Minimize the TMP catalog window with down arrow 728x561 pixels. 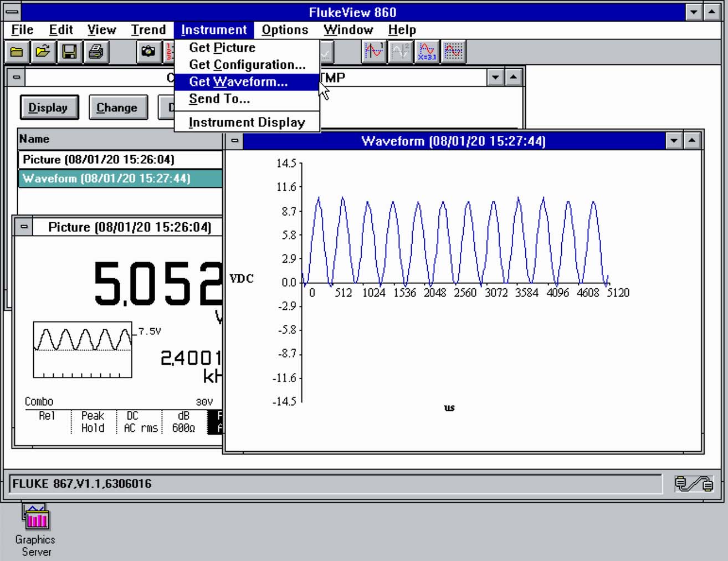495,78
